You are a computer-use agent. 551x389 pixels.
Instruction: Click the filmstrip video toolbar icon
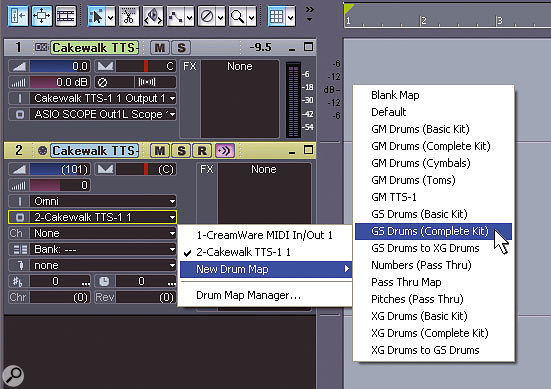[x=66, y=16]
